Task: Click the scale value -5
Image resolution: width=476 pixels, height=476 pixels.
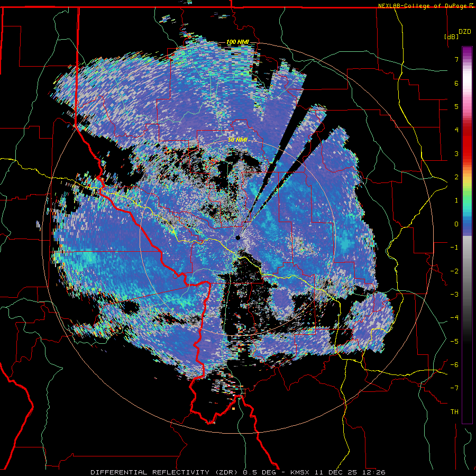Action: pyautogui.click(x=454, y=342)
